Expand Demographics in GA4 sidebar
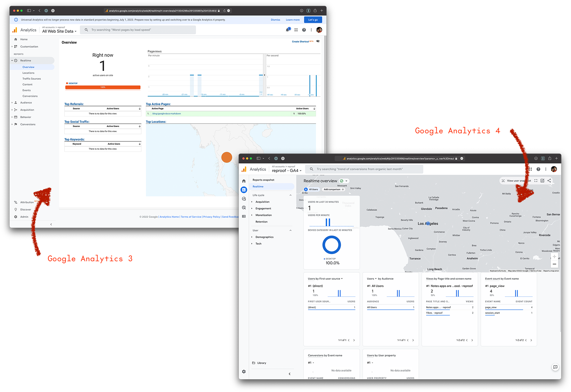Image resolution: width=571 pixels, height=392 pixels. pyautogui.click(x=252, y=237)
